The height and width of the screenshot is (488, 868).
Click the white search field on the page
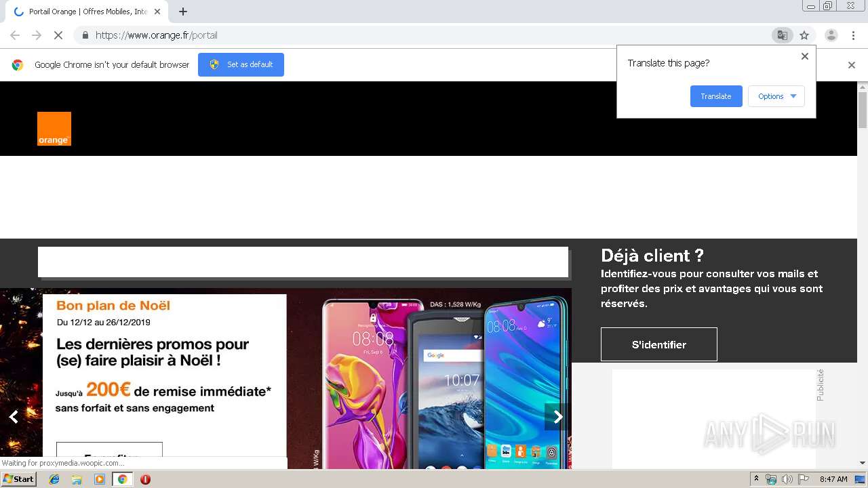point(303,262)
